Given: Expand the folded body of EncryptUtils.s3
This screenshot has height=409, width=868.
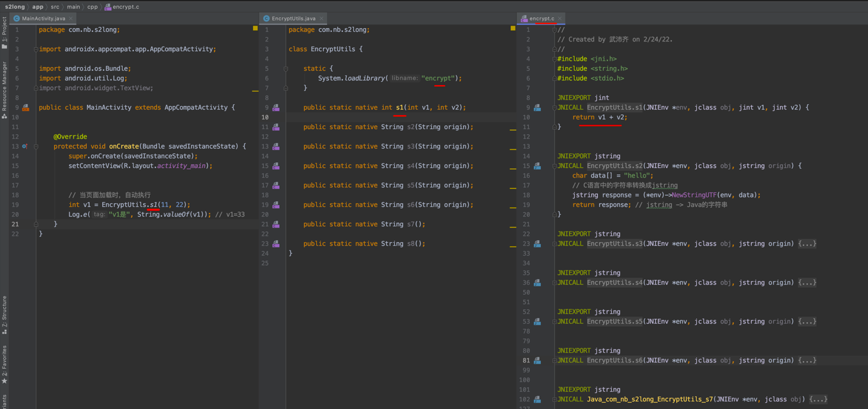Looking at the screenshot, I should pyautogui.click(x=807, y=243).
